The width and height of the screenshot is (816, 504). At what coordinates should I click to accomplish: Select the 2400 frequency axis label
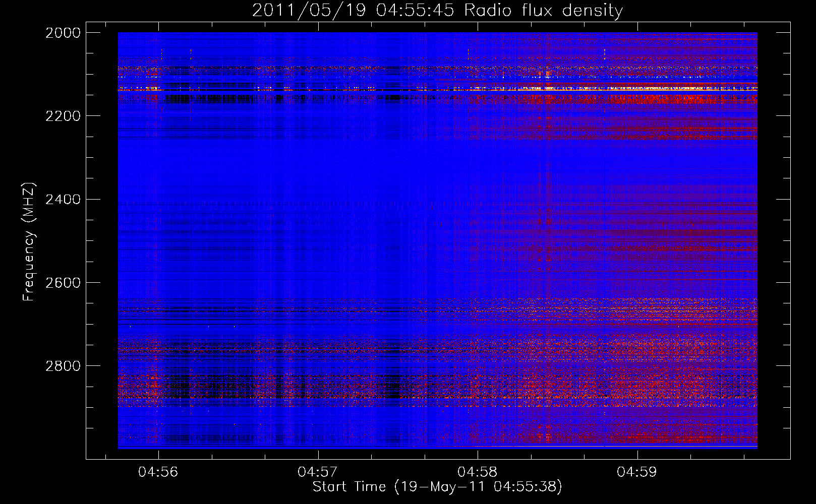[x=63, y=199]
